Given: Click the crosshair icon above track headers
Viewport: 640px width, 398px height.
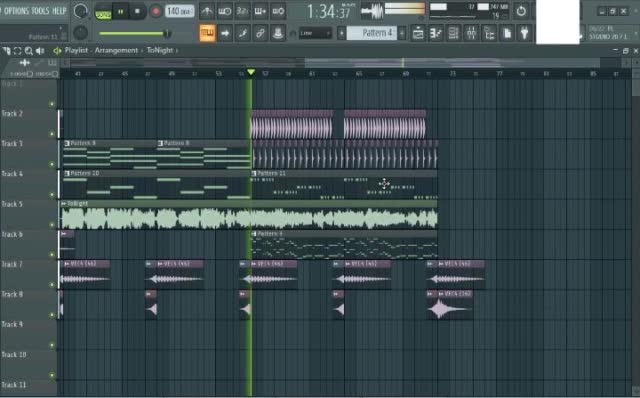Looking at the screenshot, I should tap(24, 62).
